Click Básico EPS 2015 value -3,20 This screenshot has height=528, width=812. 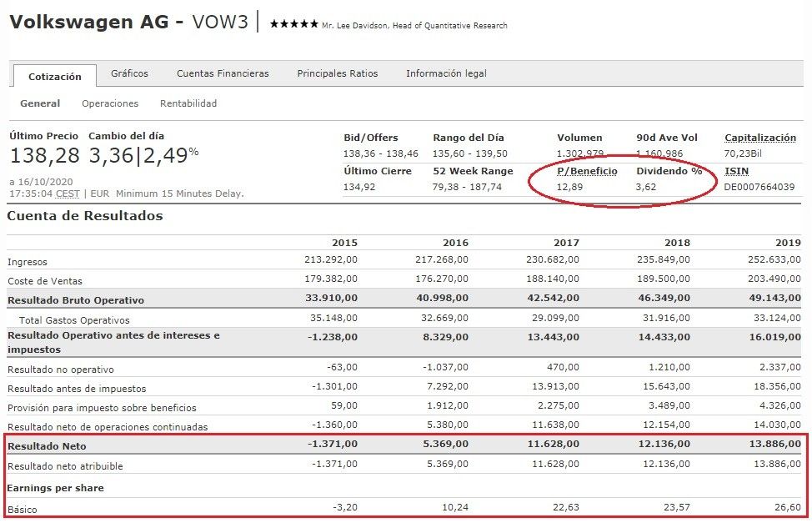coord(345,507)
